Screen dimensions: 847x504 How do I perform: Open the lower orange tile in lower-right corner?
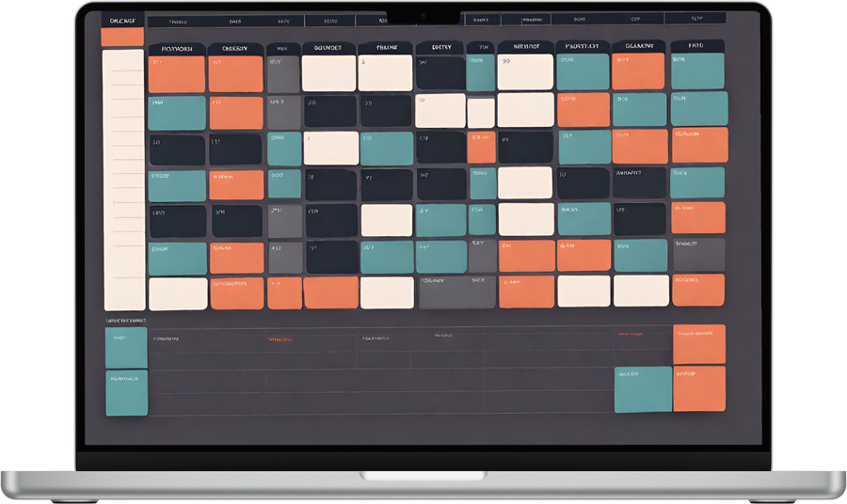coord(699,388)
